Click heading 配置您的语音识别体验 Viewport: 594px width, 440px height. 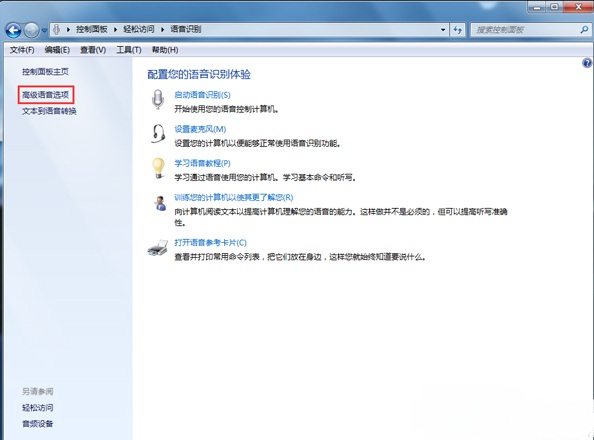[x=199, y=74]
